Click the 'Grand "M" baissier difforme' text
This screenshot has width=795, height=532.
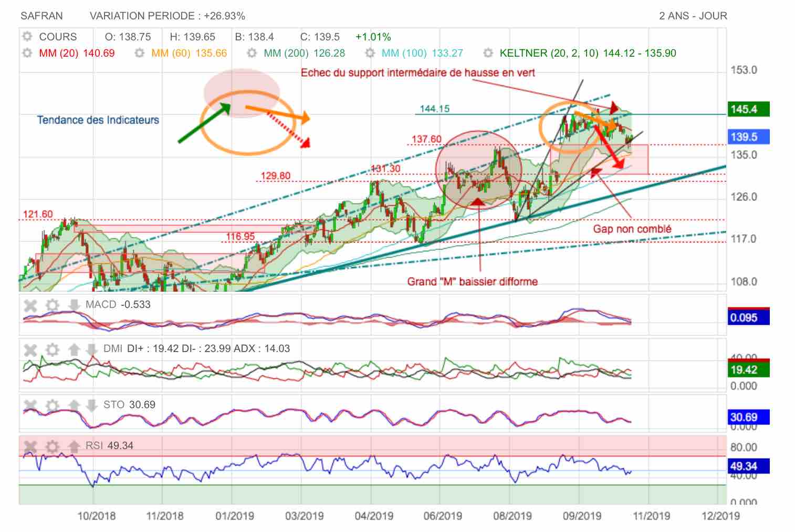tap(473, 282)
